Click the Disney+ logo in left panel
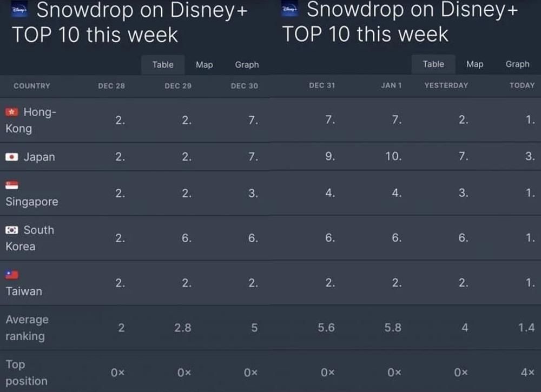This screenshot has height=392, width=541. (x=19, y=10)
